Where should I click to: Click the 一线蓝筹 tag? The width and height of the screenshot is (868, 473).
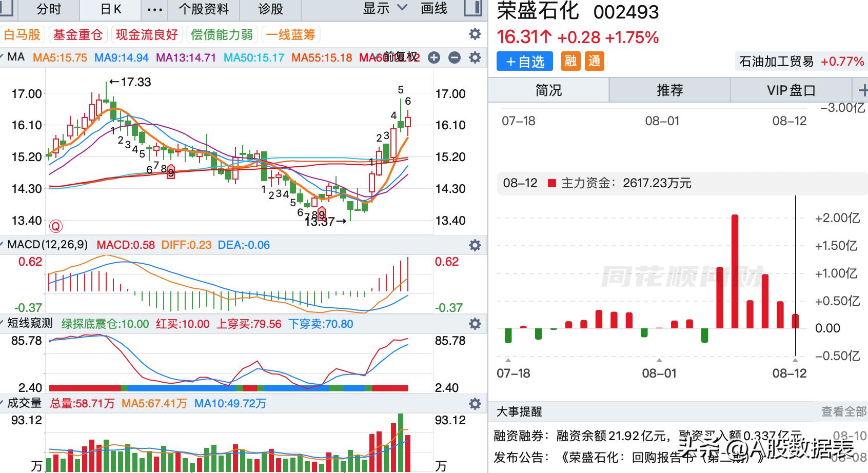tap(290, 34)
